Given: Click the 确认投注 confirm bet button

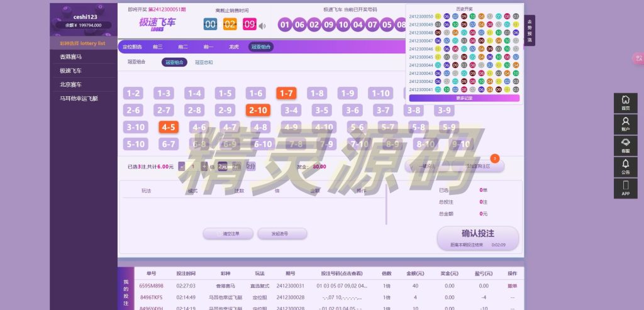Looking at the screenshot, I should coord(478,238).
